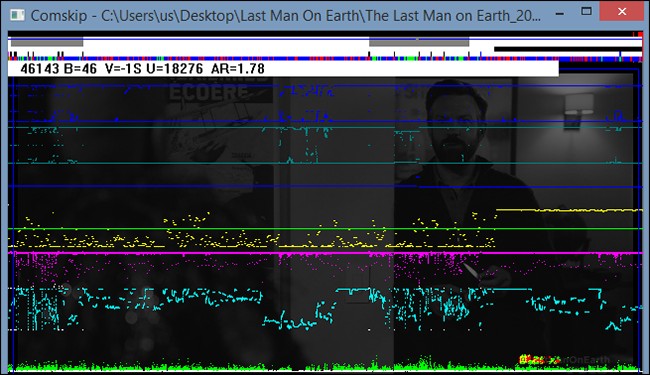The height and width of the screenshot is (375, 650).
Task: Click the green horizontal threshold line
Action: 325,229
